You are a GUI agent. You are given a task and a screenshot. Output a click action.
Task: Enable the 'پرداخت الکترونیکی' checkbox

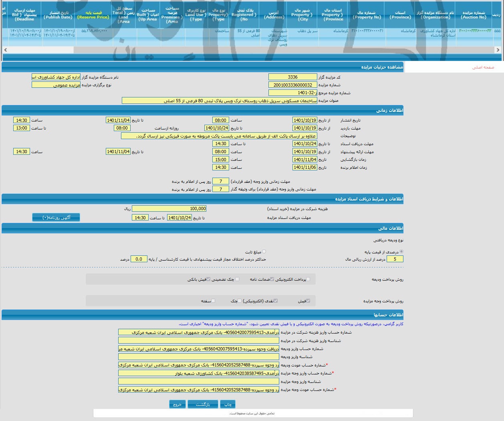coord(308,279)
